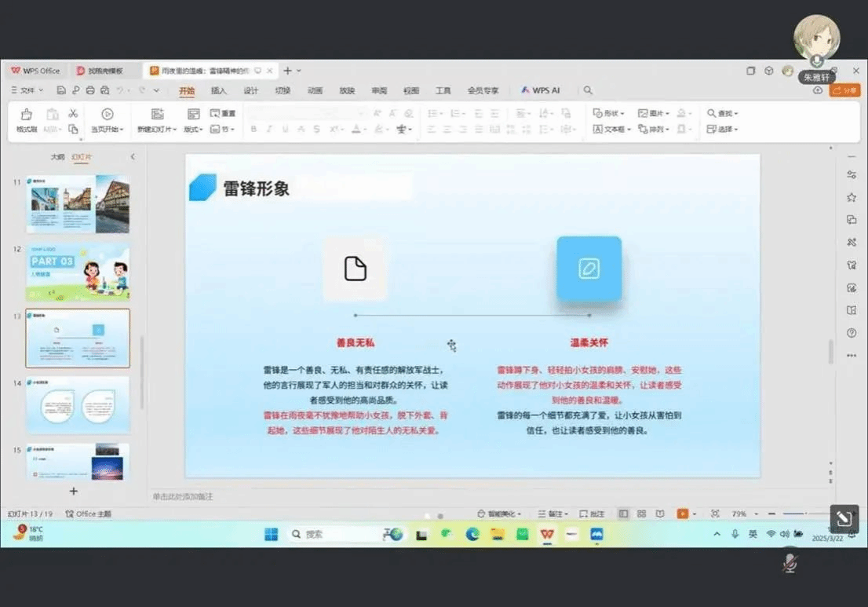Click the add slide plus icon
868x607 pixels.
pyautogui.click(x=74, y=491)
